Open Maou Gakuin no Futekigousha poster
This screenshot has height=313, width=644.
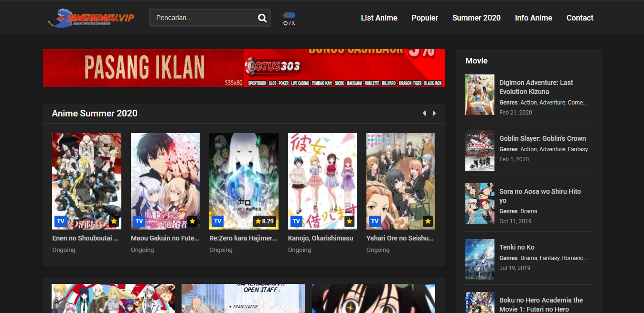tap(165, 181)
